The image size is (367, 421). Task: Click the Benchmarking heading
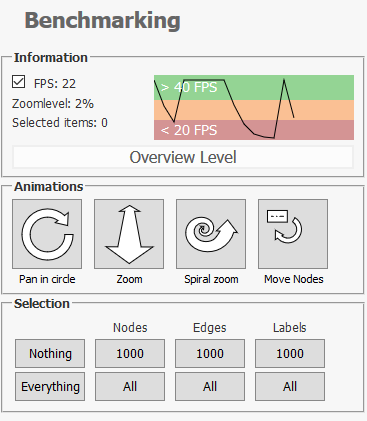click(103, 21)
